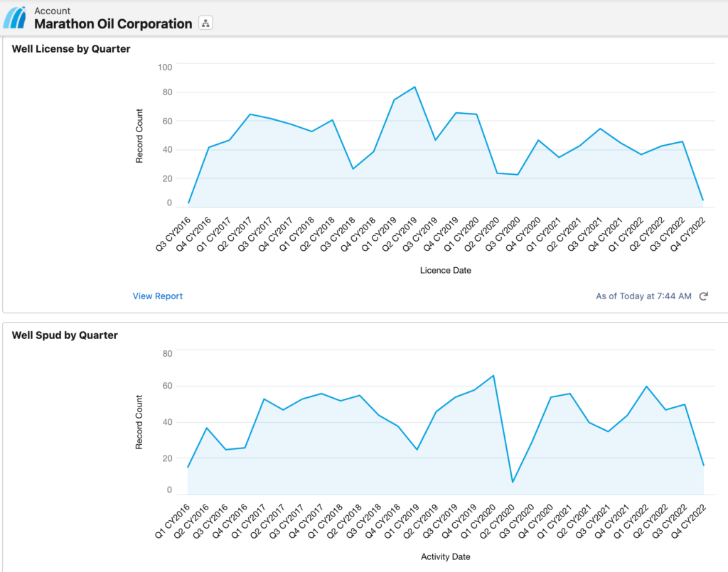Click Q2 CY2016 label on Well Spud chart
Screen dimensions: 728x572
pos(191,521)
